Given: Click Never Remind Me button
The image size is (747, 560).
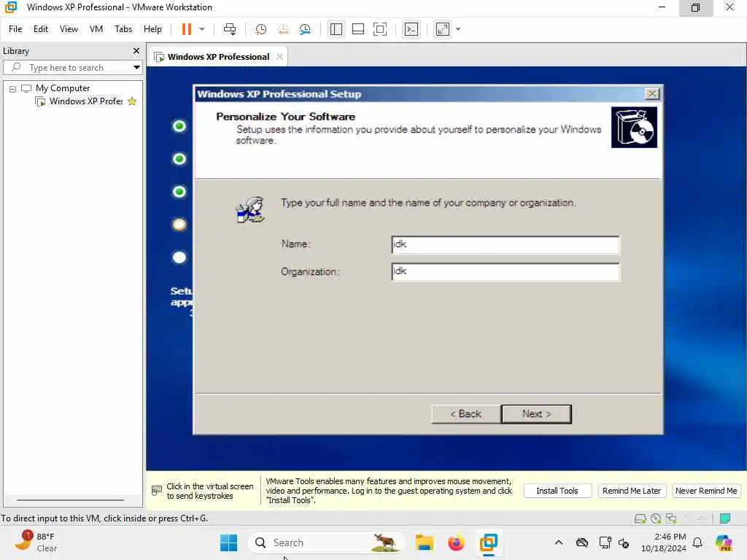Looking at the screenshot, I should [706, 491].
